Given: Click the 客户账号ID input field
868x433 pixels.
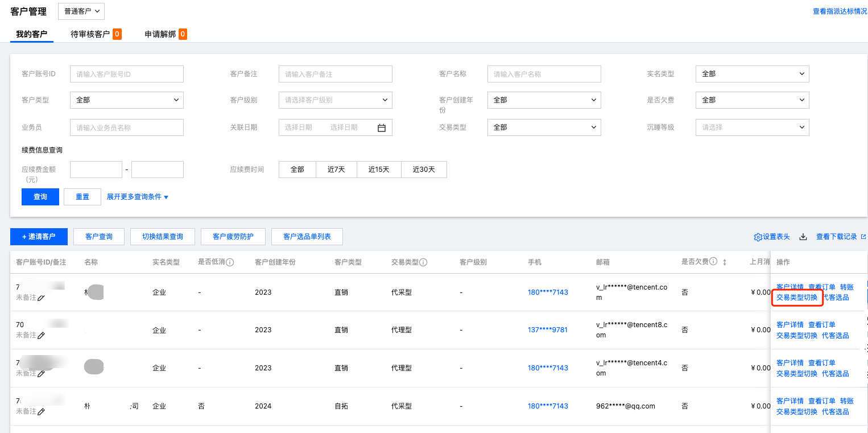Looking at the screenshot, I should (x=126, y=74).
